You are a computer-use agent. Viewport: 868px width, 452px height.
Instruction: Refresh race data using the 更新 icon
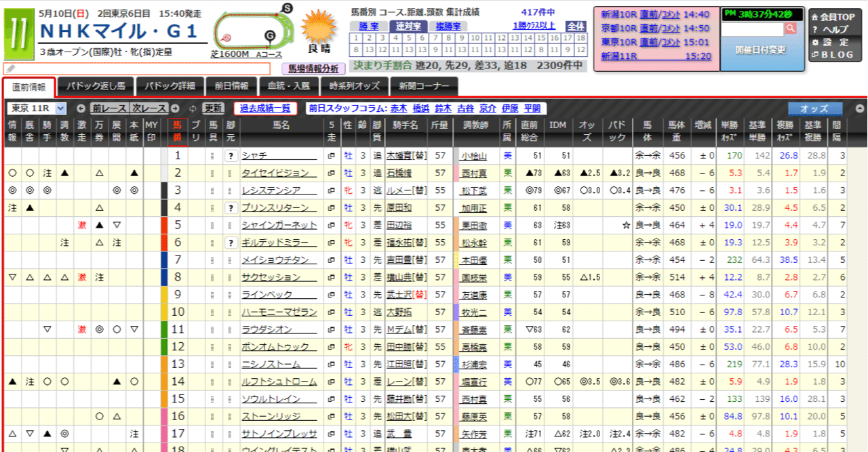[212, 108]
